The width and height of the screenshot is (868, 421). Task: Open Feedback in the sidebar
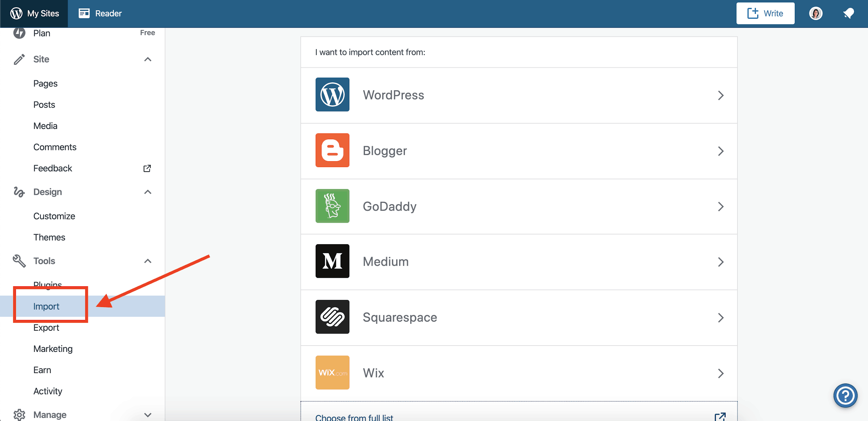[x=53, y=168]
